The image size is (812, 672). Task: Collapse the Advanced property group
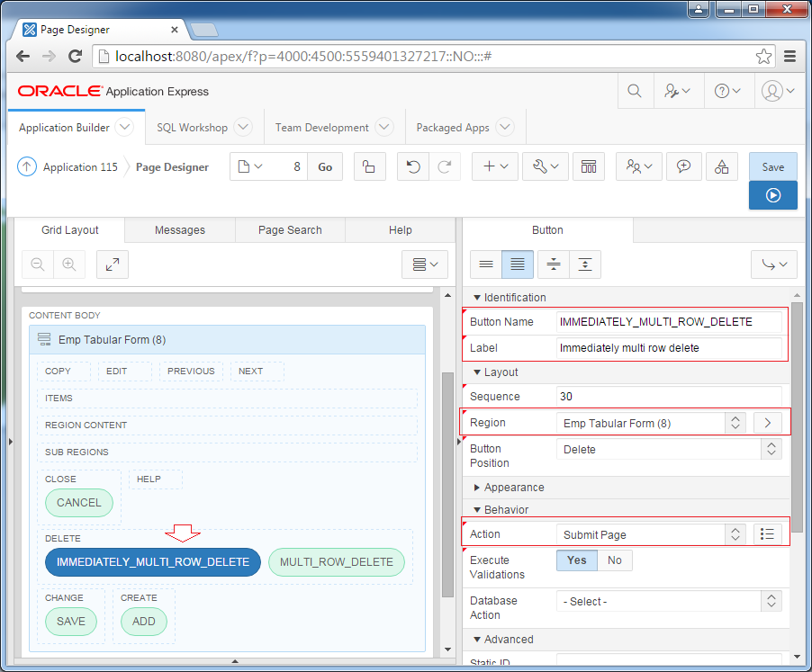477,640
